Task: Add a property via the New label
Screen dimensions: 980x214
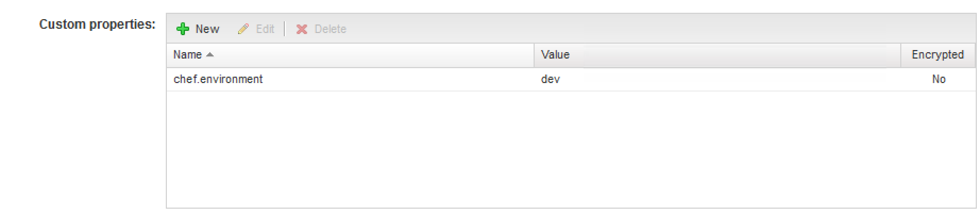Action: [207, 29]
